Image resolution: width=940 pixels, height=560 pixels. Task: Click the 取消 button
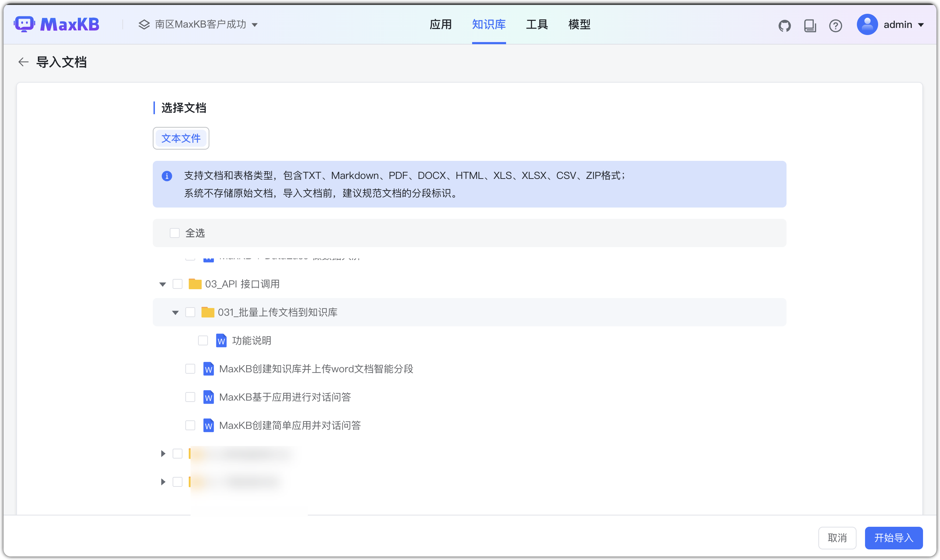pyautogui.click(x=837, y=537)
